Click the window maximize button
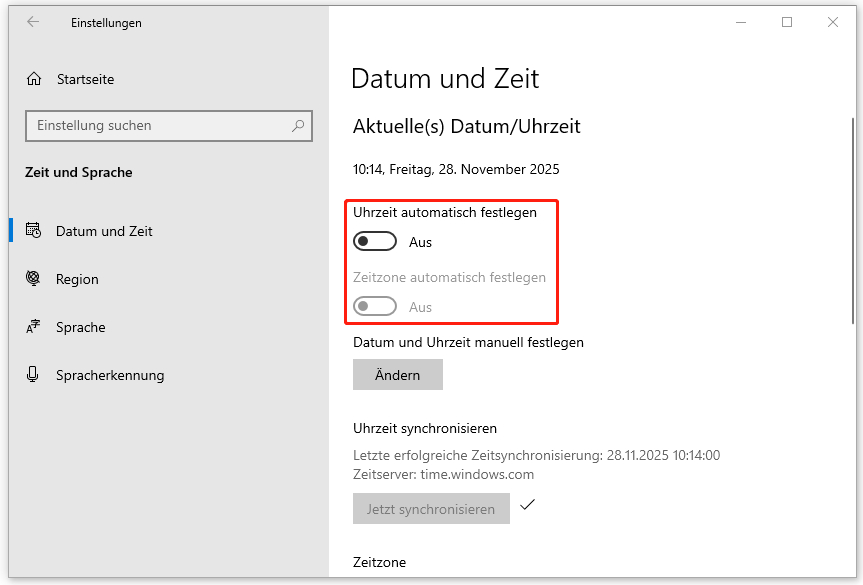The image size is (863, 585). click(x=786, y=22)
